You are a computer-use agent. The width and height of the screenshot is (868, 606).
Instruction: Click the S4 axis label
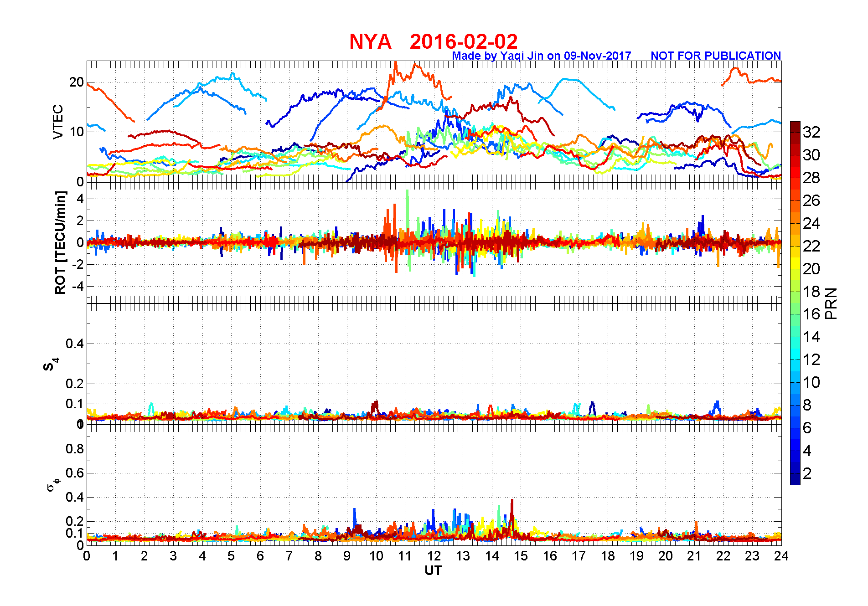tap(51, 365)
